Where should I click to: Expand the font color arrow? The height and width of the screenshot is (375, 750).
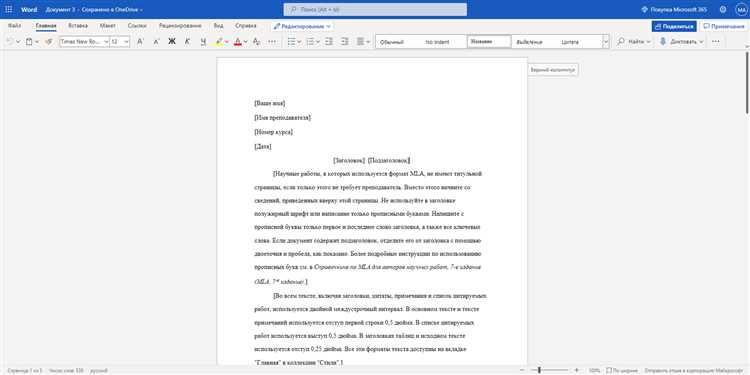pyautogui.click(x=245, y=42)
